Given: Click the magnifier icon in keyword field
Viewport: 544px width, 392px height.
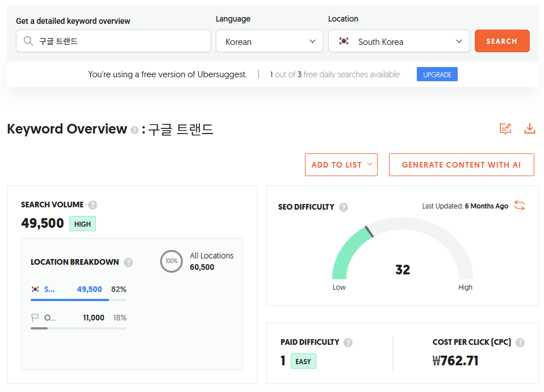Looking at the screenshot, I should tap(28, 41).
